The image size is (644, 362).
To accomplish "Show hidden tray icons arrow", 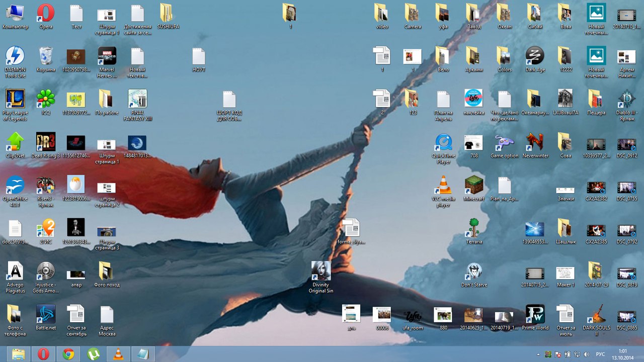I will click(538, 354).
